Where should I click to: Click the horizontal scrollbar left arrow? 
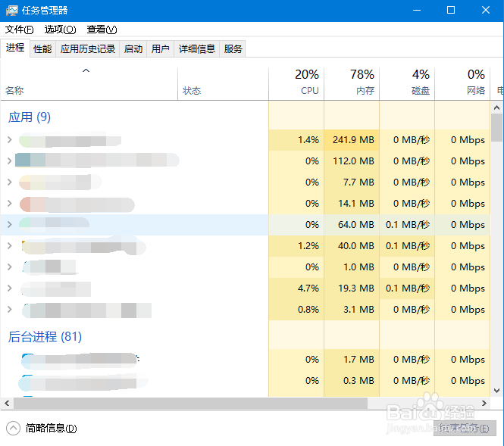click(x=7, y=404)
